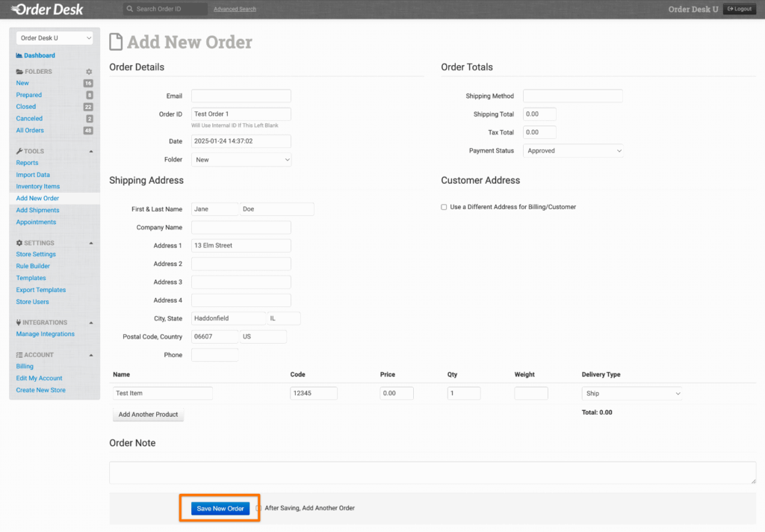Screen dimensions: 765x532
Task: Open Inventory Items
Action: [x=37, y=187]
